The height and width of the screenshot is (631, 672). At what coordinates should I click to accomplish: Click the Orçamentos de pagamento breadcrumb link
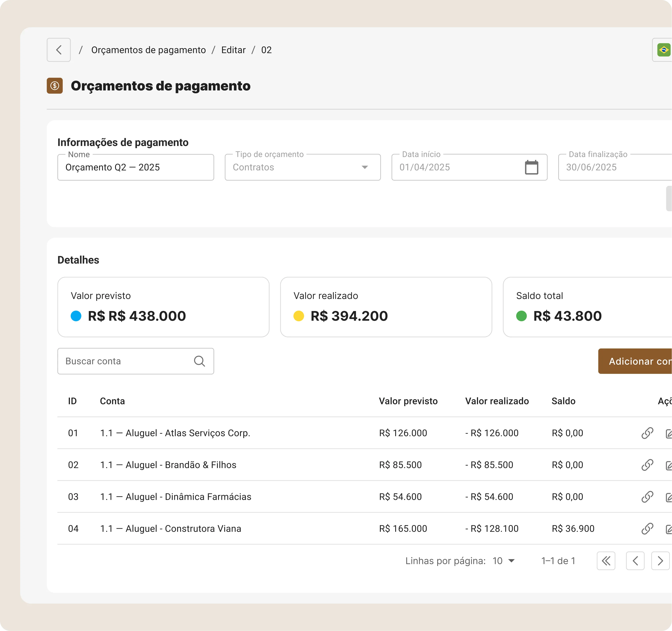148,50
